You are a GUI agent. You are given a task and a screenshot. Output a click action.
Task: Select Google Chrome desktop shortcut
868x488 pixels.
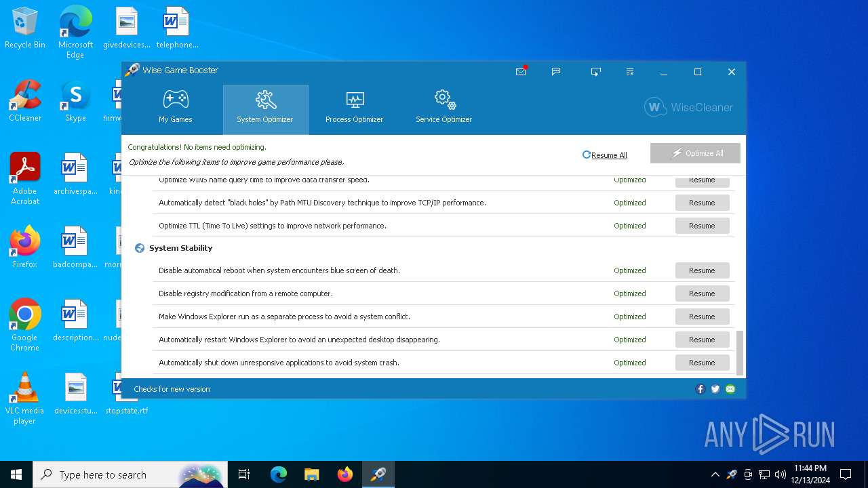coord(25,325)
